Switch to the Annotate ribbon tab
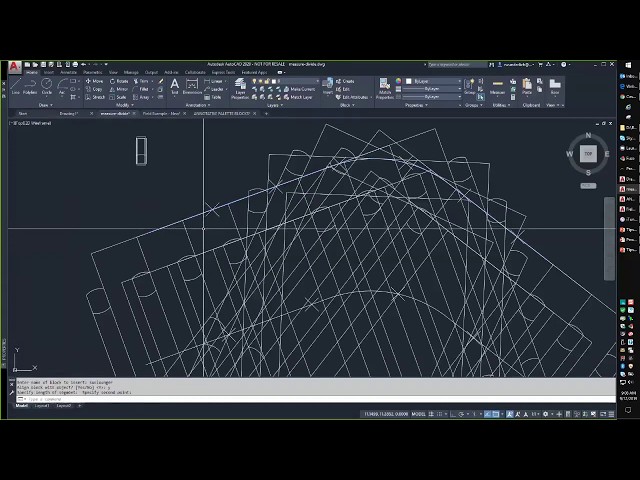 [x=68, y=73]
